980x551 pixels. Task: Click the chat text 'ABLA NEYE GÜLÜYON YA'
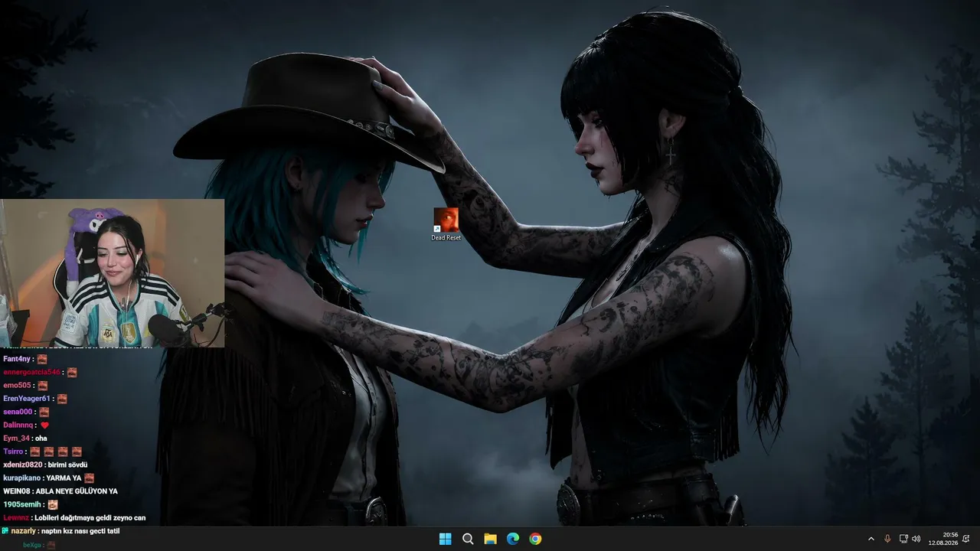click(77, 491)
